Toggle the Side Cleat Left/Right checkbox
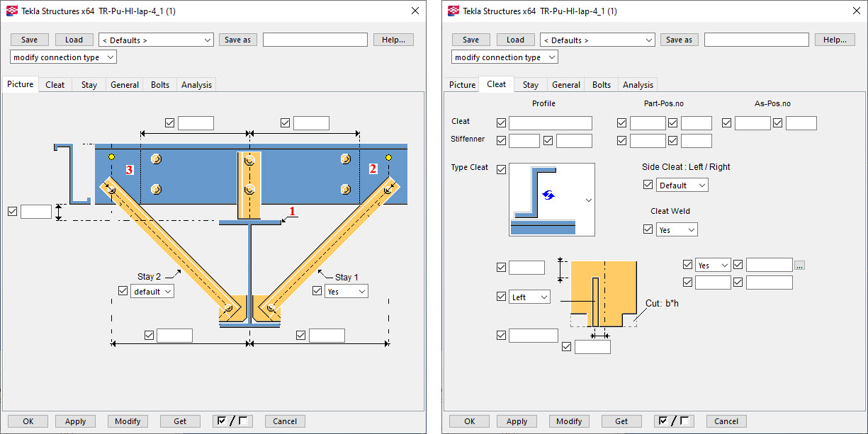 click(648, 185)
